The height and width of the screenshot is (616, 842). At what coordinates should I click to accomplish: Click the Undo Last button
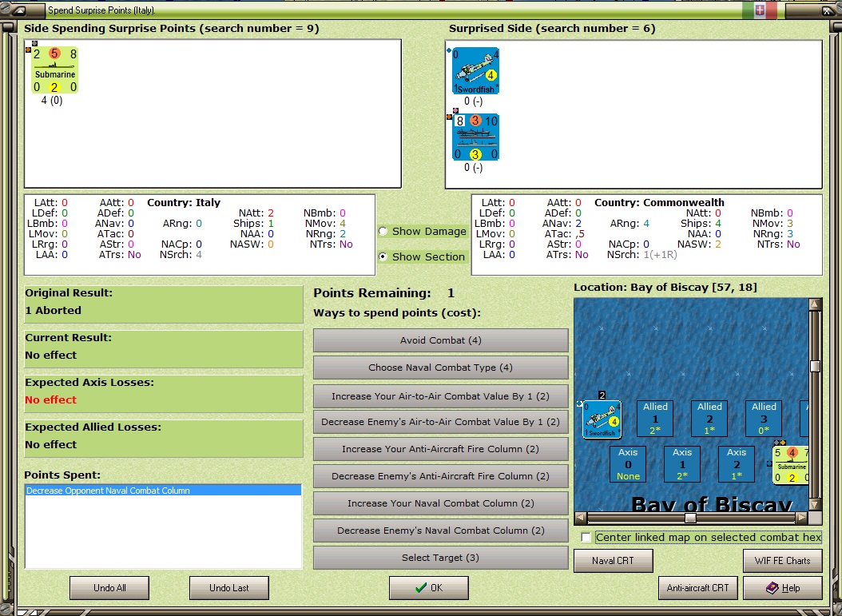229,588
